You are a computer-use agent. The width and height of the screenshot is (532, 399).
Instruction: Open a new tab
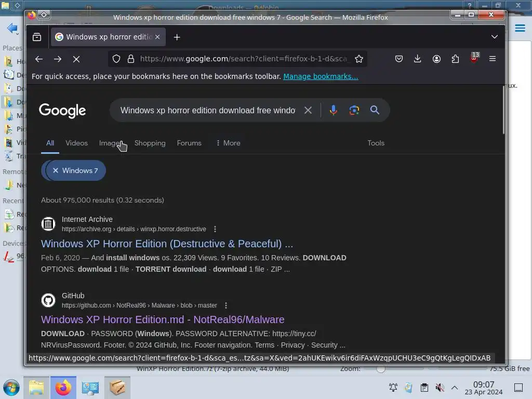point(177,37)
